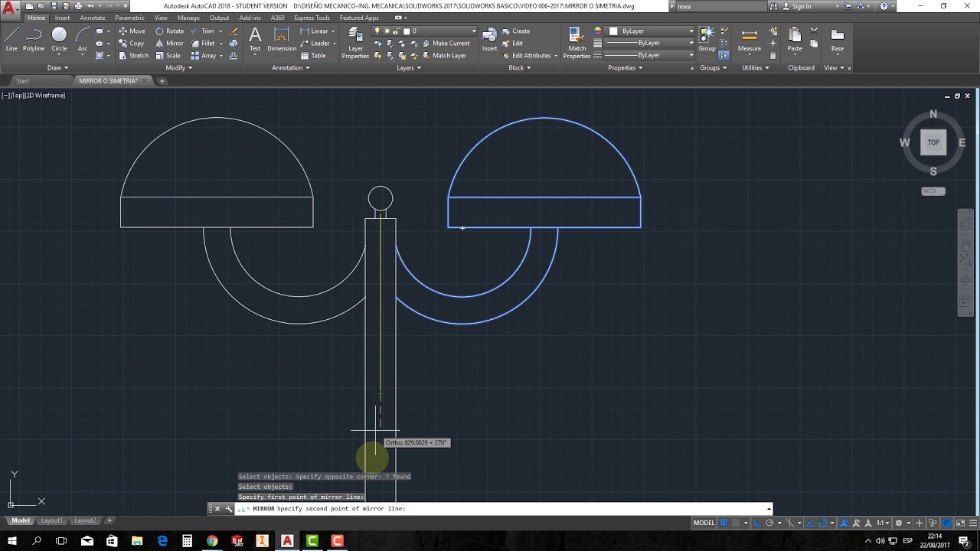Expand the Layers panel

[408, 67]
